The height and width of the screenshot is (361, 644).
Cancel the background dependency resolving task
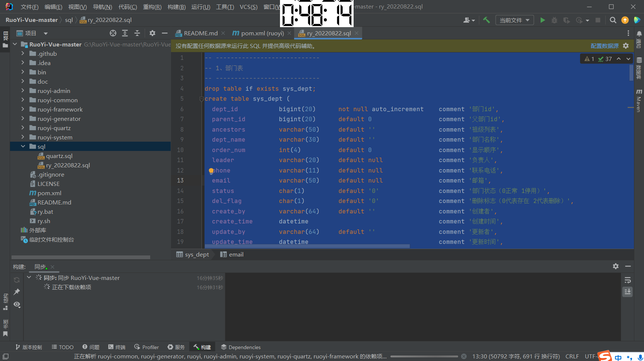[464, 356]
